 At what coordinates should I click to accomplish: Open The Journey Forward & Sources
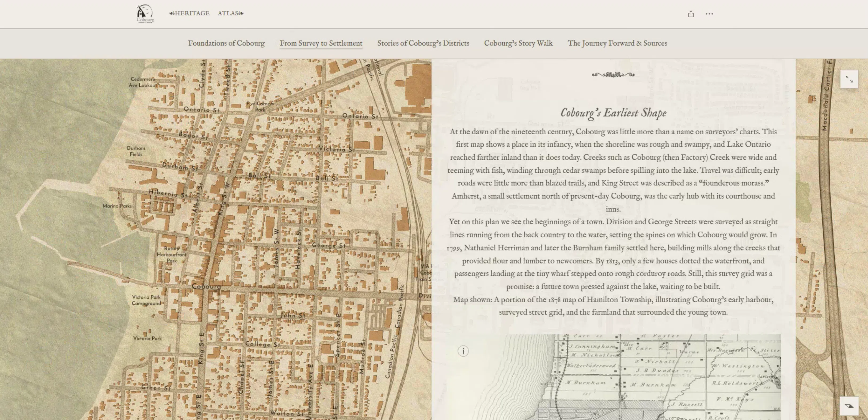(x=617, y=43)
